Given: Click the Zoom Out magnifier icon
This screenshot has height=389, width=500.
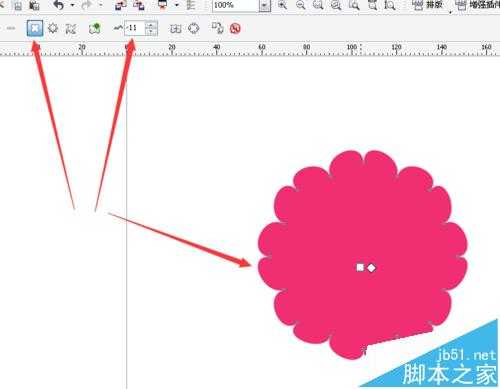Looking at the screenshot, I should tap(300, 5).
